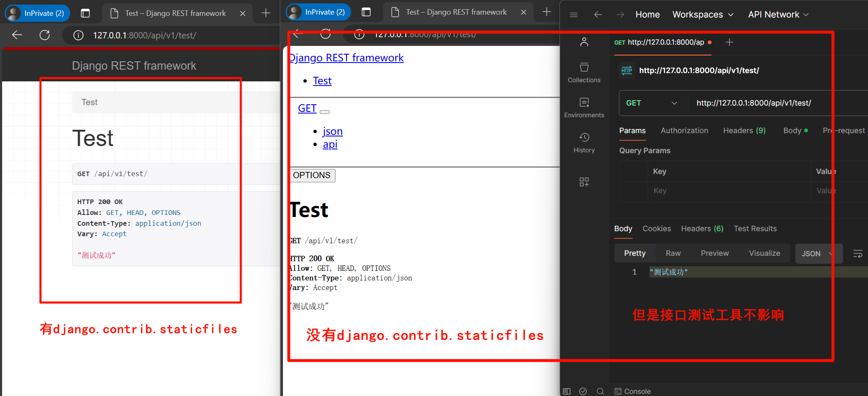Viewport: 868px width, 396px height.
Task: Click GET link in middle browser window
Action: coord(307,108)
